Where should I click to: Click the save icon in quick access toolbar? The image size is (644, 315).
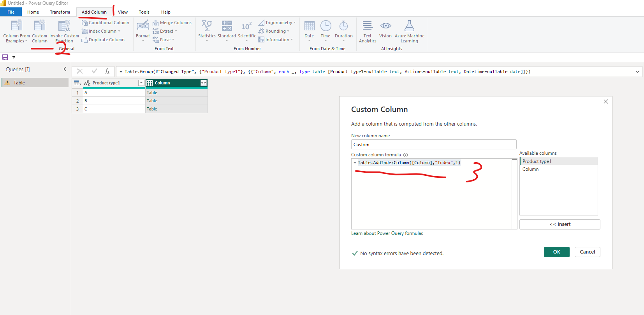pos(5,57)
